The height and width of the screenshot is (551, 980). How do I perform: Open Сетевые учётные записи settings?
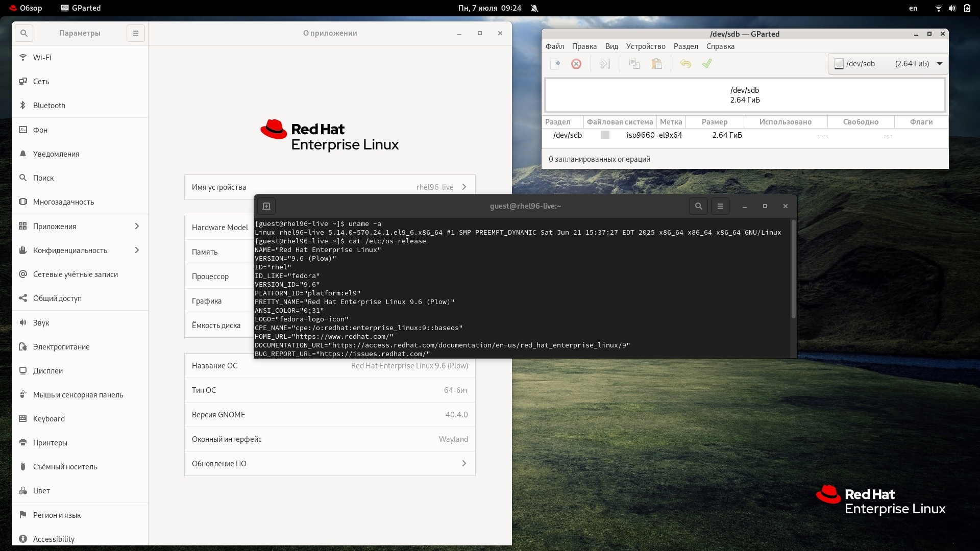[x=80, y=274]
